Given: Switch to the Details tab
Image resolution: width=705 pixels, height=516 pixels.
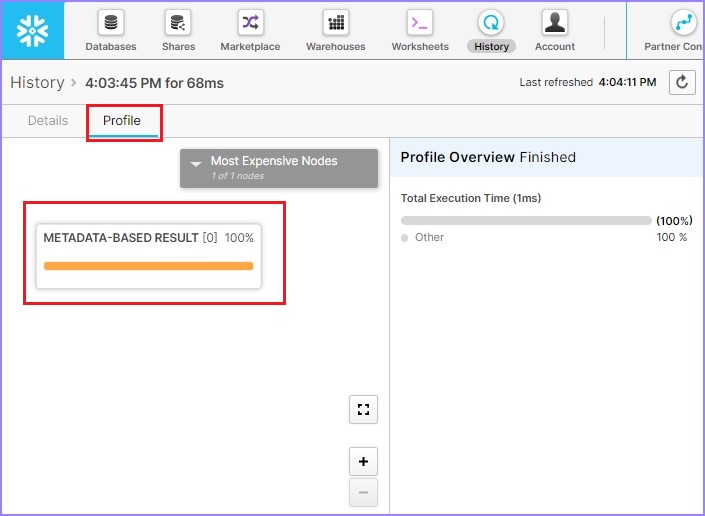Looking at the screenshot, I should pyautogui.click(x=48, y=121).
